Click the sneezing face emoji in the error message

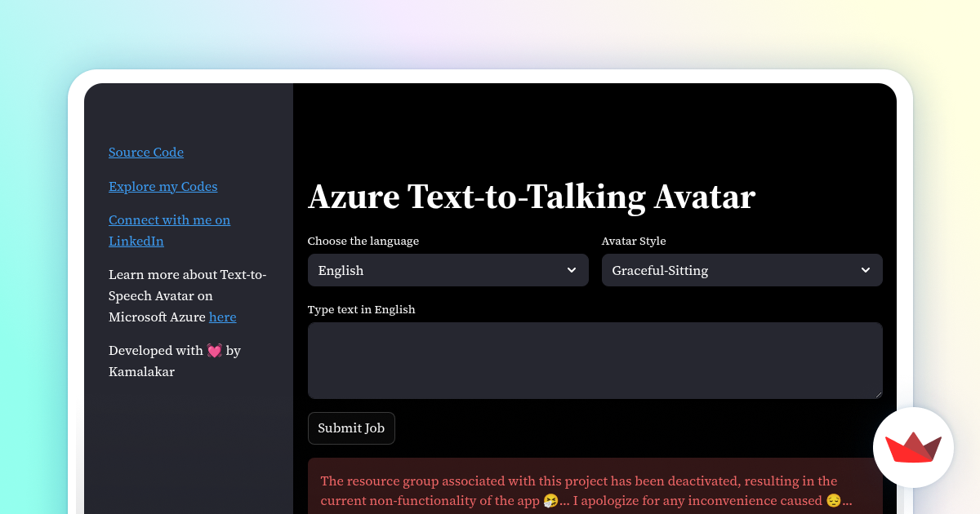551,500
